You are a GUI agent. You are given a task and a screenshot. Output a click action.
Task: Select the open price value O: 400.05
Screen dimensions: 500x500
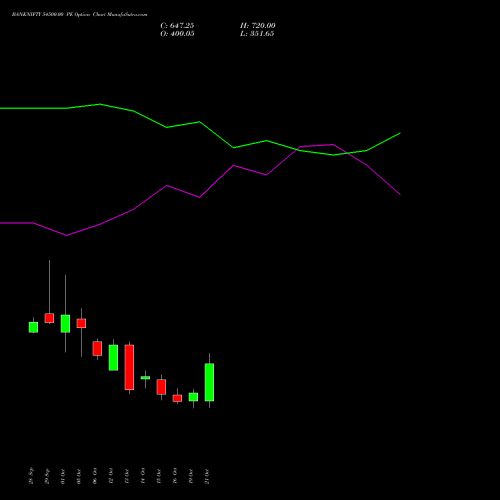point(177,34)
